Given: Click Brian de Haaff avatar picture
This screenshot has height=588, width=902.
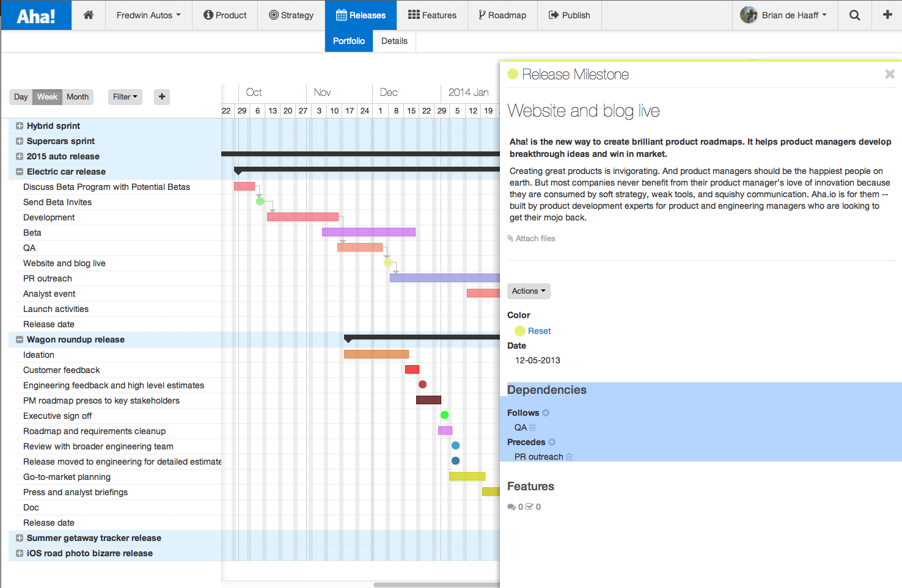Looking at the screenshot, I should (x=749, y=15).
